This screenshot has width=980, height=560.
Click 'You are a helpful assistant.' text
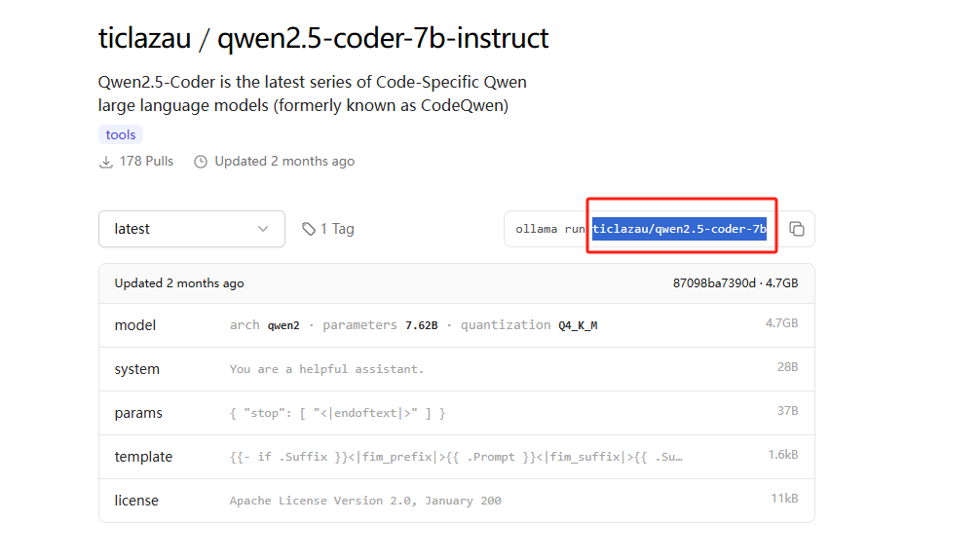[326, 369]
